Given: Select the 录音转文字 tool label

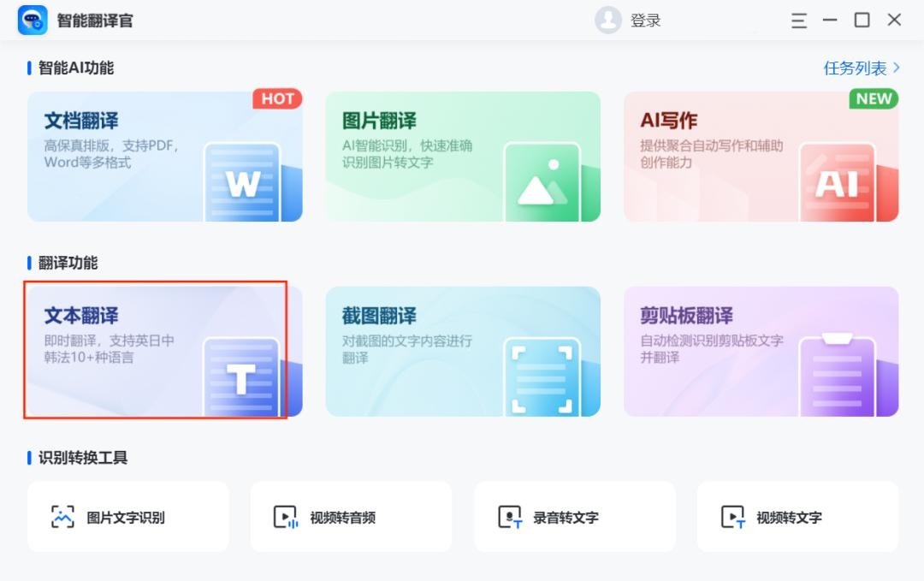Looking at the screenshot, I should 566,518.
